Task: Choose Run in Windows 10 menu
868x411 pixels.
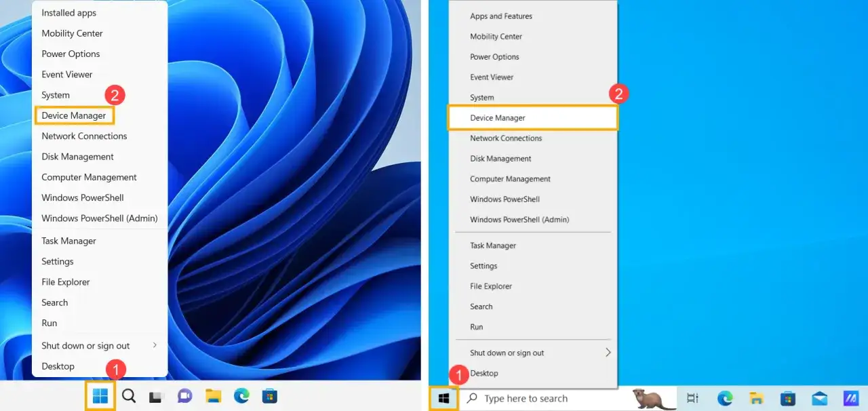Action: (x=533, y=327)
